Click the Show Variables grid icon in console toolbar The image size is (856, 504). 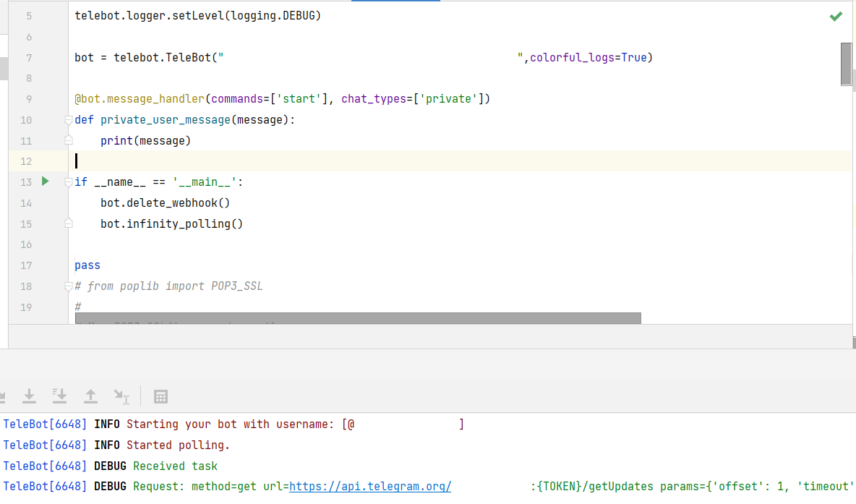pyautogui.click(x=160, y=396)
